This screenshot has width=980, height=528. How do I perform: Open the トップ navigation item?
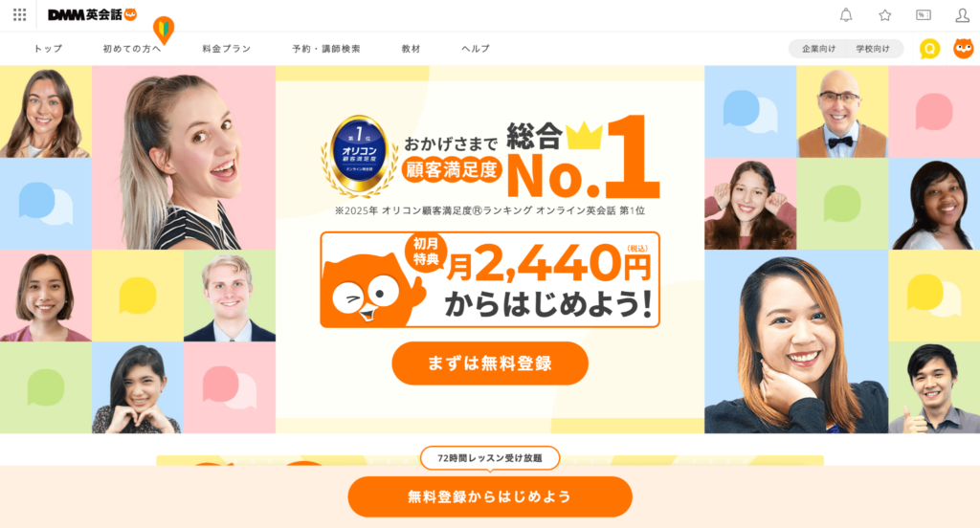coord(48,49)
